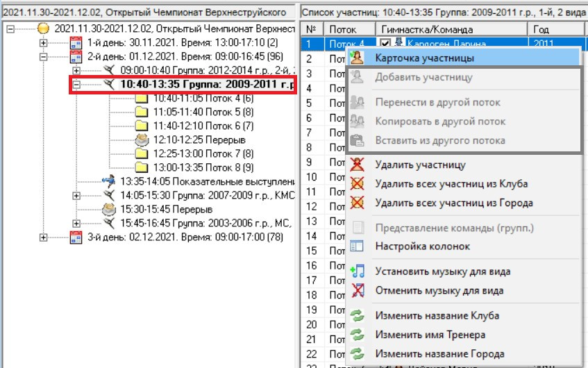Click the music note icon for Установить музыку

click(358, 271)
